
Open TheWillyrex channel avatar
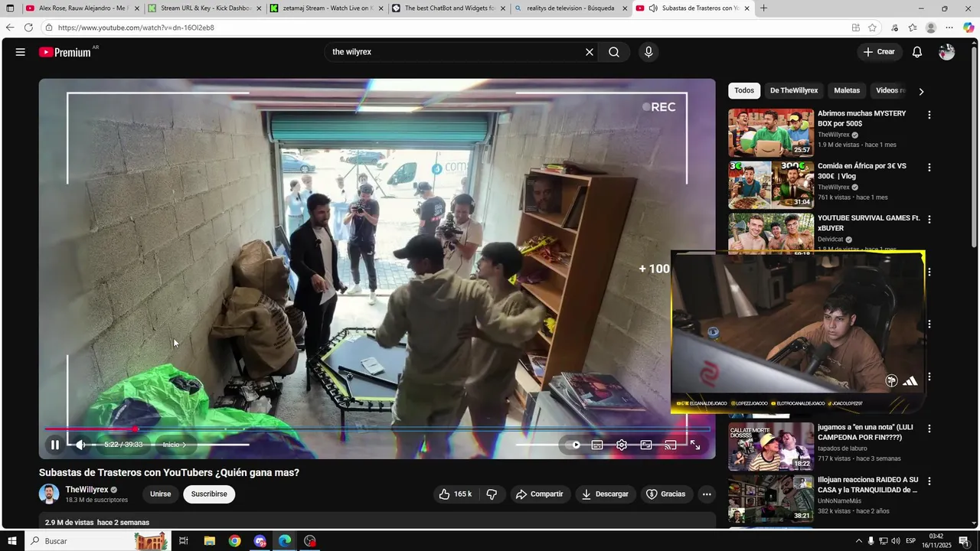tap(49, 494)
